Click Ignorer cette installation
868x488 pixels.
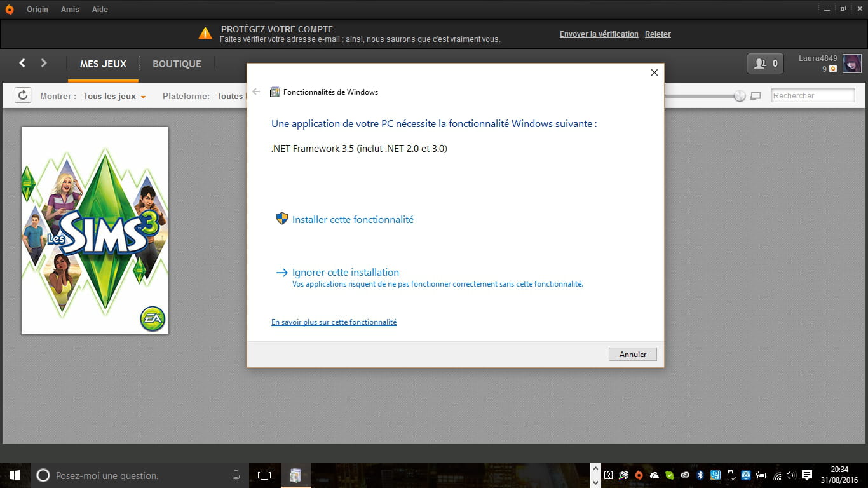pos(346,272)
